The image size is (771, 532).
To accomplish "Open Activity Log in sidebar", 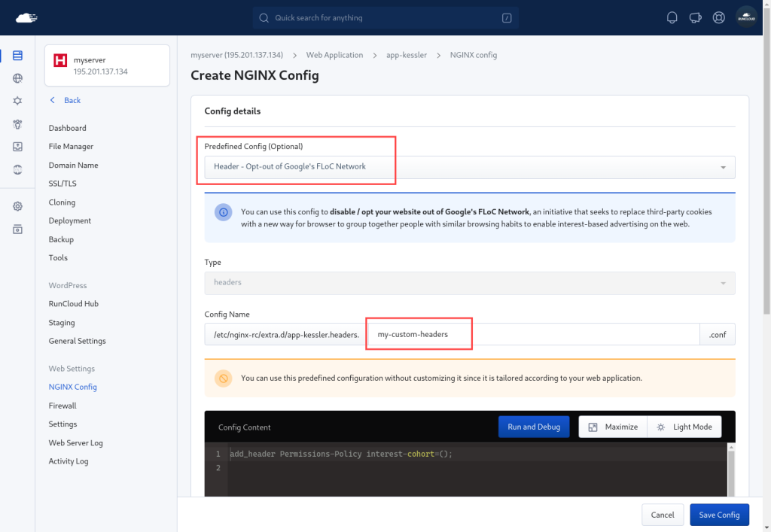I will (69, 461).
